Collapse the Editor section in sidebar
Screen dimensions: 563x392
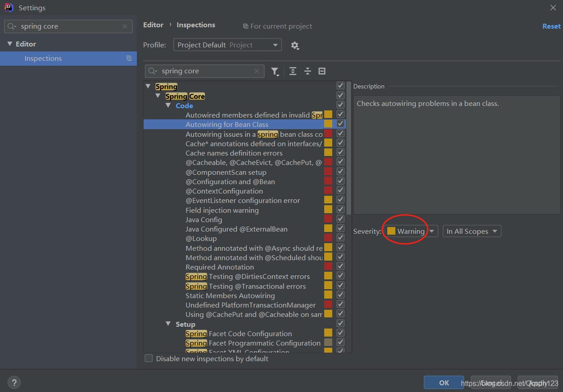tap(9, 44)
